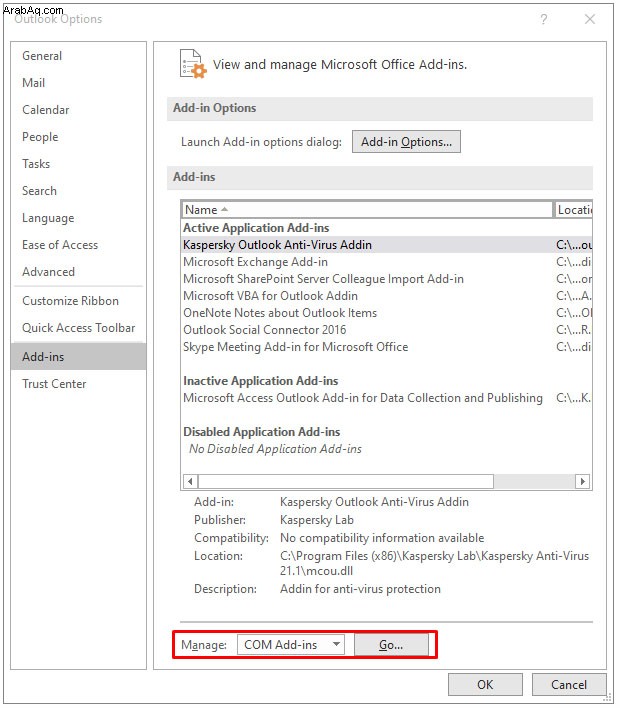Image resolution: width=620 pixels, height=708 pixels.
Task: Click the Go button next to Manage
Action: click(x=391, y=645)
